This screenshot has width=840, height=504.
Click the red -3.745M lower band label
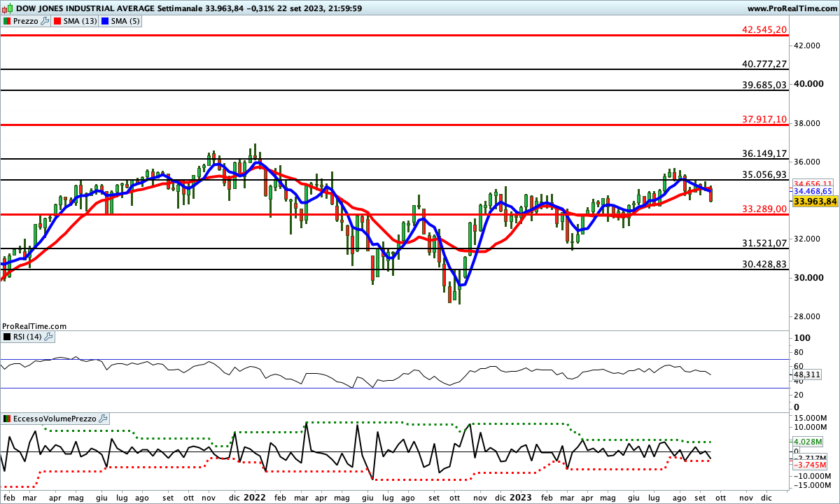click(x=809, y=465)
